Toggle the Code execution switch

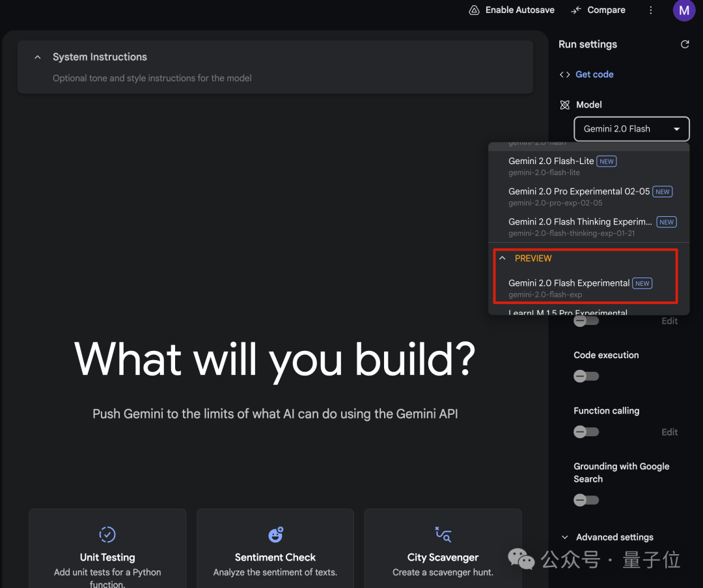(586, 376)
